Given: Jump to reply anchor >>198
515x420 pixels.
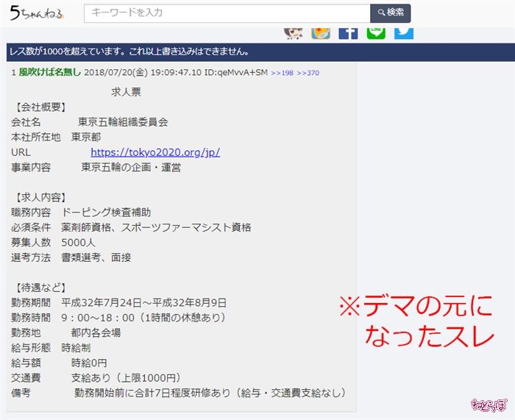Looking at the screenshot, I should coord(282,74).
